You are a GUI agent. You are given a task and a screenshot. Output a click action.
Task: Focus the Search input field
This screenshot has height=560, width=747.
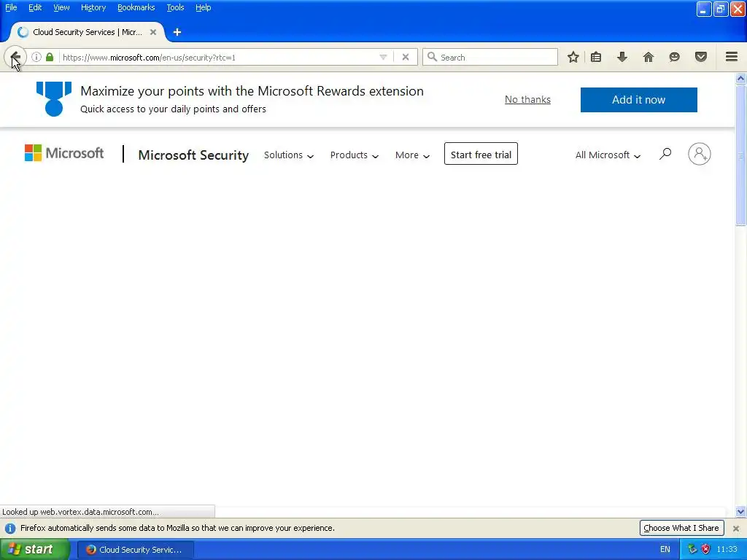coord(489,57)
